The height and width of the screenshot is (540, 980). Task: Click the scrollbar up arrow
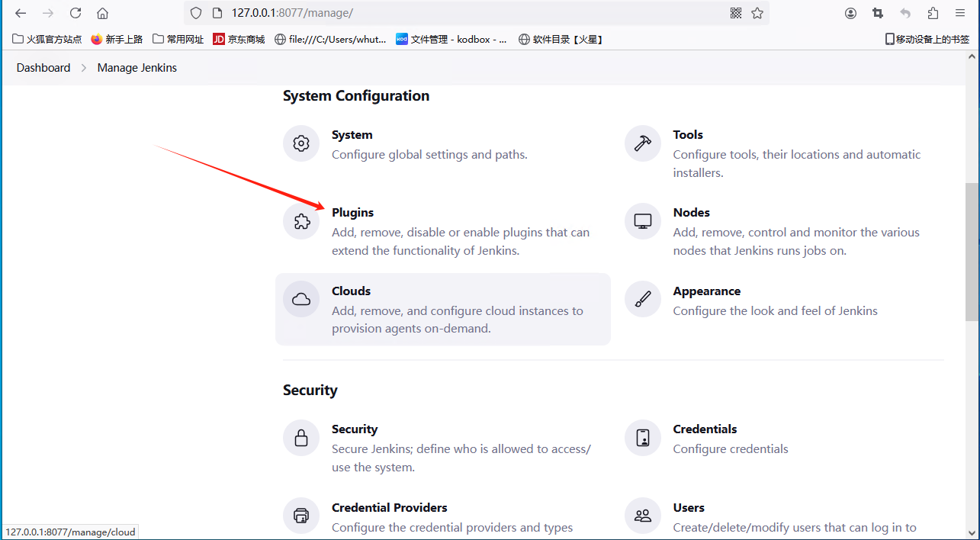972,58
